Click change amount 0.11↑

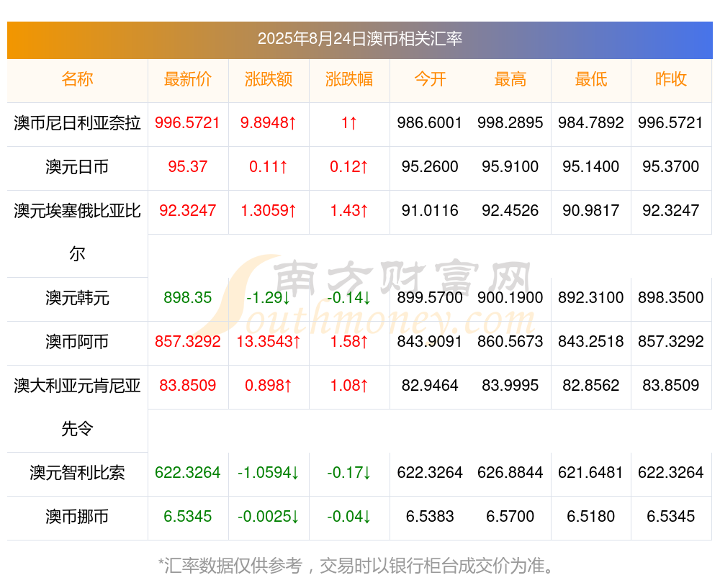(269, 167)
